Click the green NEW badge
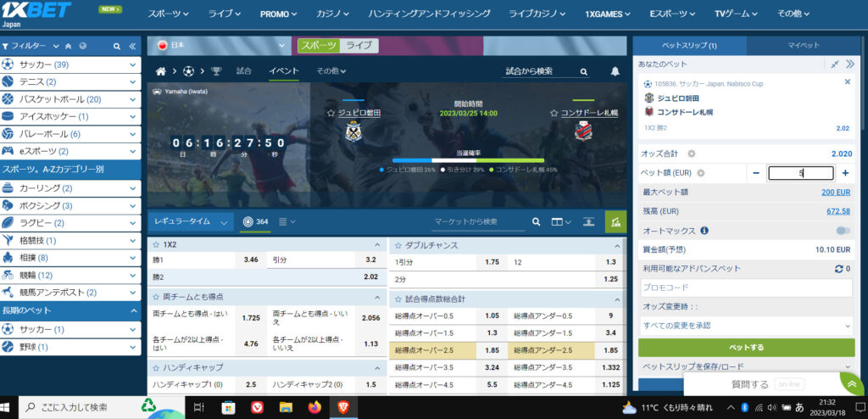This screenshot has width=868, height=419. click(x=110, y=8)
